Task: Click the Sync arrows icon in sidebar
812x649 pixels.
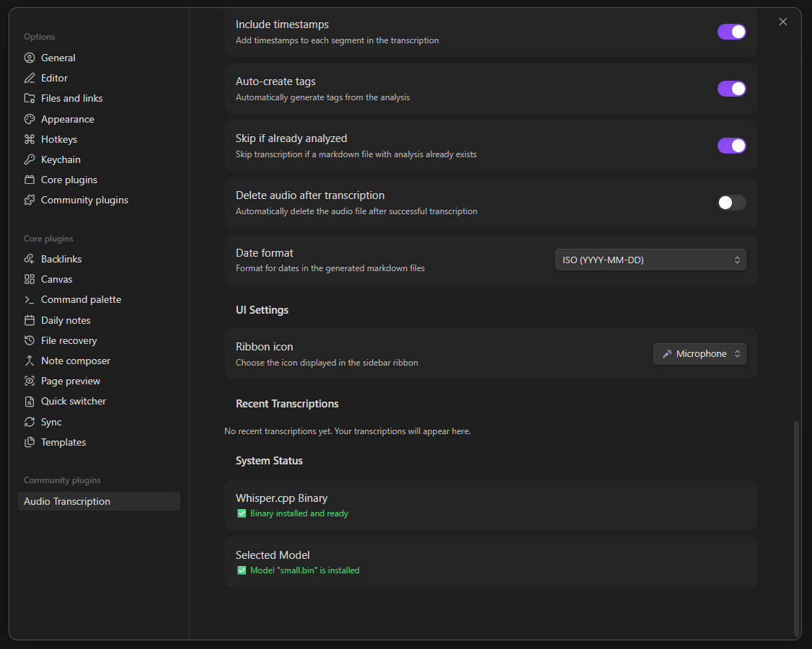Action: [29, 422]
